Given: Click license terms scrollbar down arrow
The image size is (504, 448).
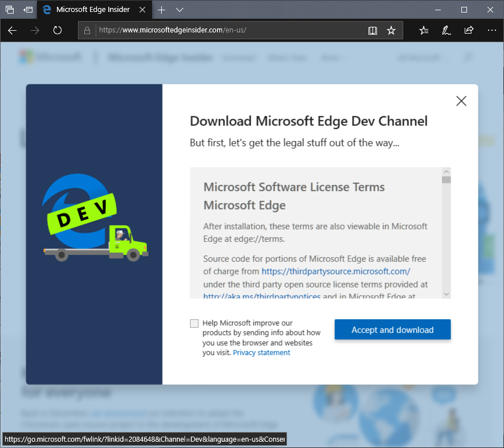Looking at the screenshot, I should click(446, 294).
